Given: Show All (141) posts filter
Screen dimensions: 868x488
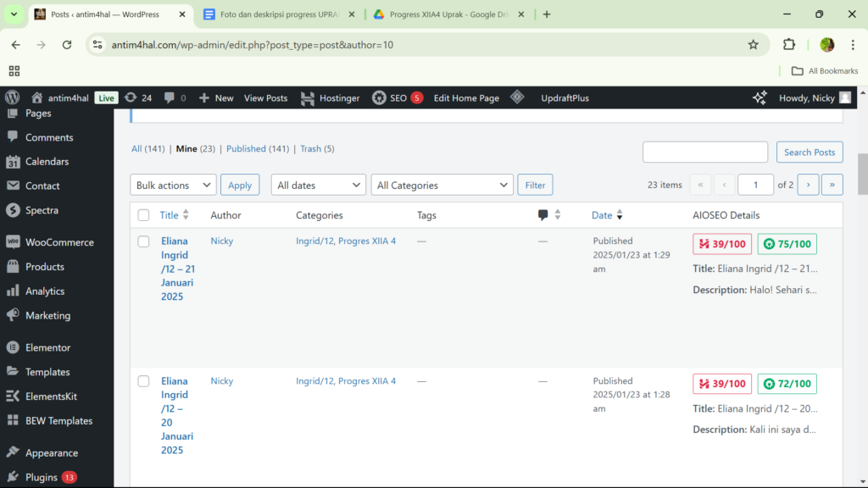Looking at the screenshot, I should pos(147,149).
